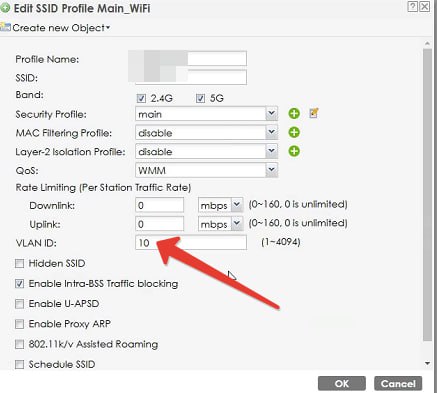Click the Rate Limiting (Per Station Traffic Rate) label

tap(103, 188)
